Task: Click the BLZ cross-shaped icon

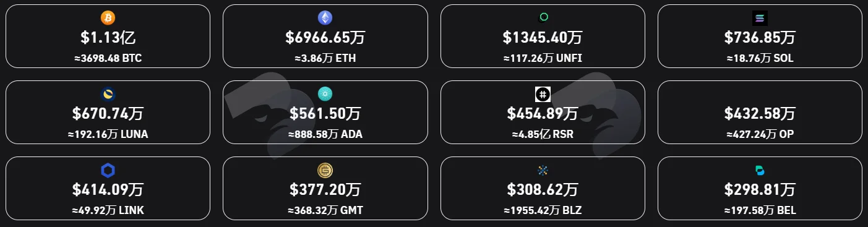Action: click(543, 170)
